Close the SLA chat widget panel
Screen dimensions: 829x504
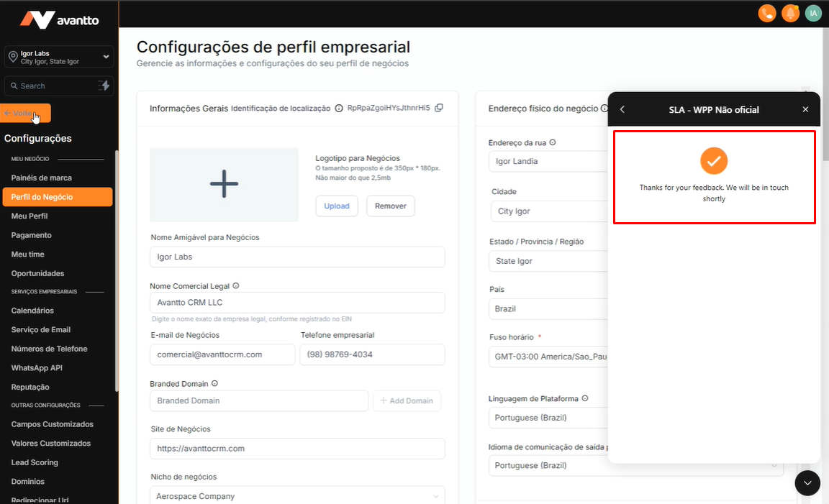(805, 109)
